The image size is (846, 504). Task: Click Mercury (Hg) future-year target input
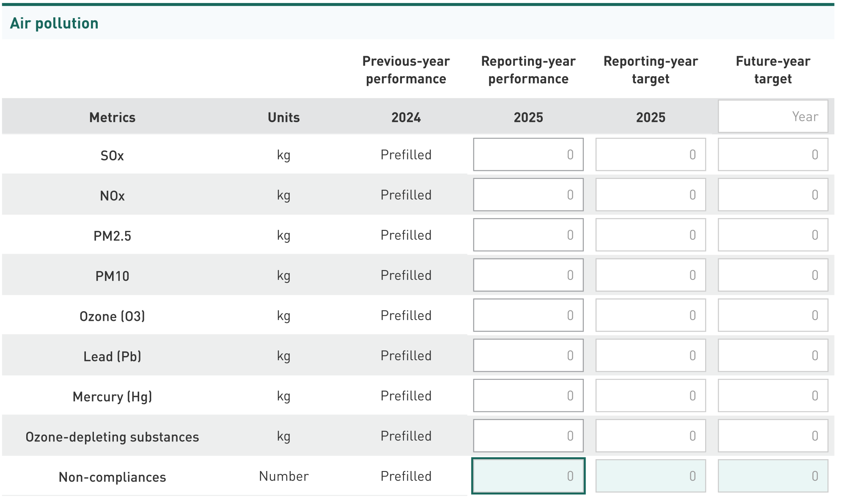773,395
